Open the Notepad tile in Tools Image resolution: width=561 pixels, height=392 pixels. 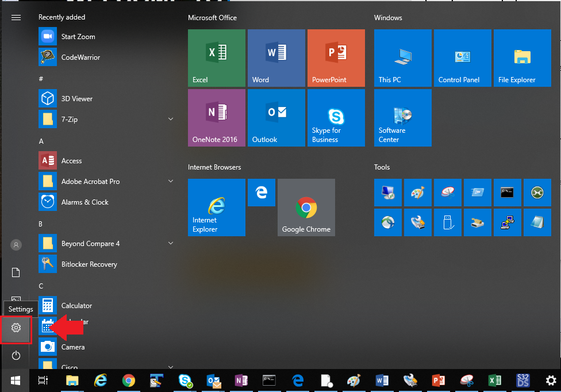click(537, 222)
